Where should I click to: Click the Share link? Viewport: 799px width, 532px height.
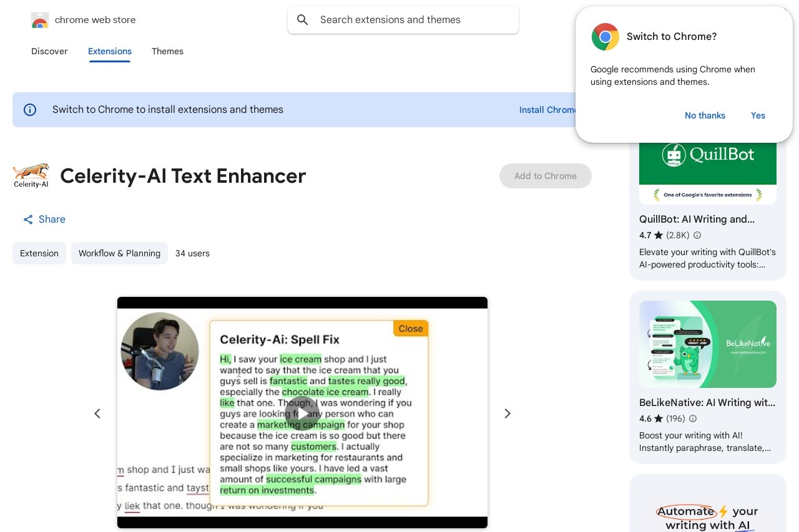tap(44, 220)
